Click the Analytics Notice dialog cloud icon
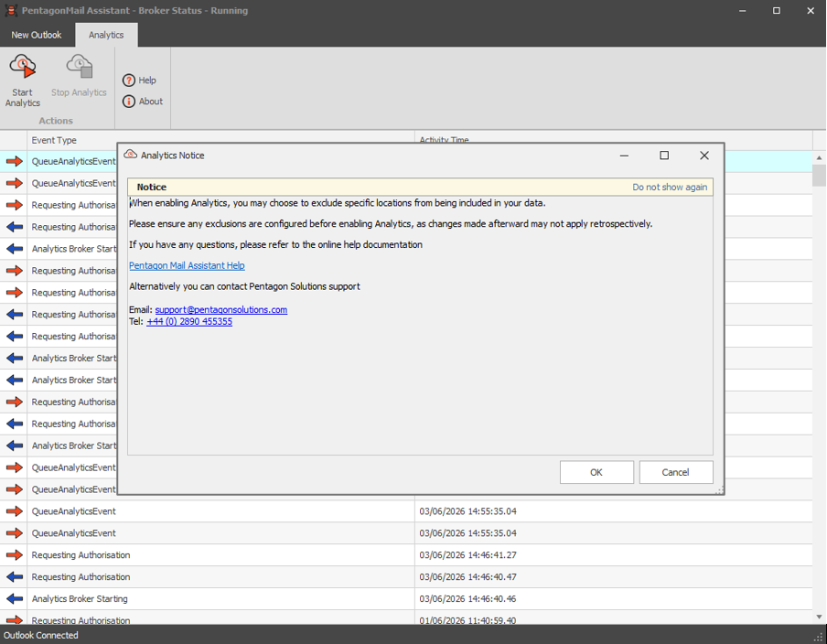This screenshot has width=827, height=644. (x=130, y=155)
